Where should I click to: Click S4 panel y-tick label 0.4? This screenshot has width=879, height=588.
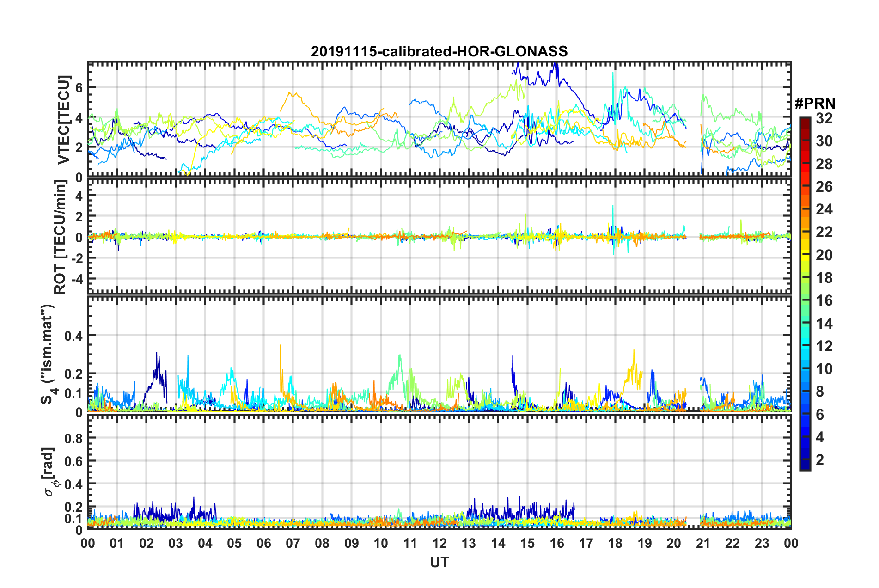(73, 336)
